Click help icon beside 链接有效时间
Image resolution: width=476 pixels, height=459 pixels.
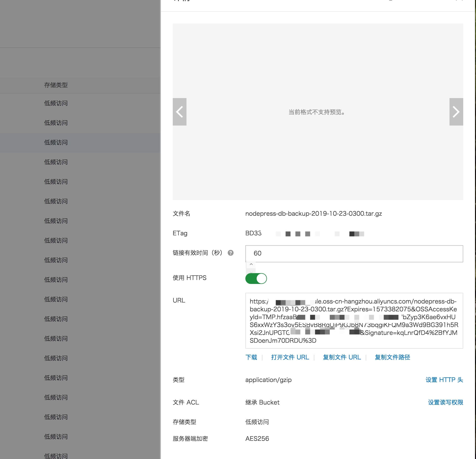coord(230,253)
